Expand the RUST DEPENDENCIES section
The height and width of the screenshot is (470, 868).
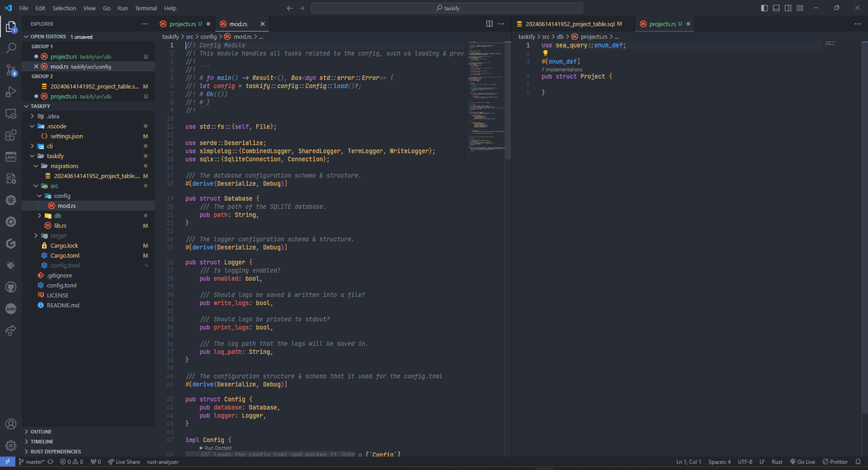[56, 451]
